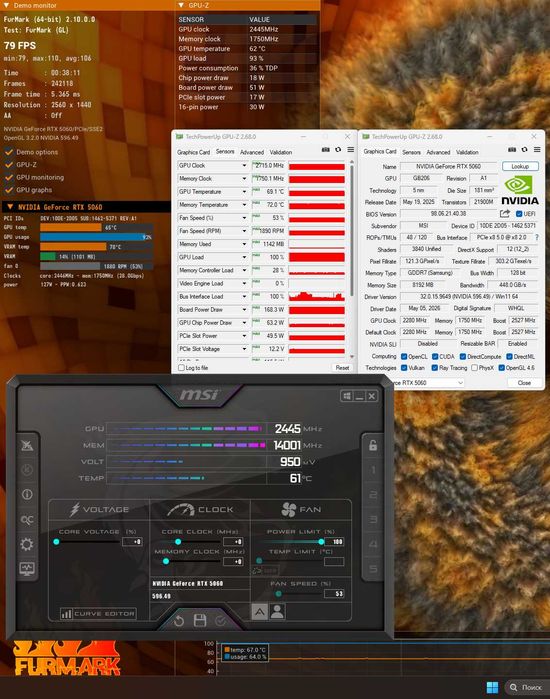Open Afterburner settings gear
The image size is (550, 699).
27,544
